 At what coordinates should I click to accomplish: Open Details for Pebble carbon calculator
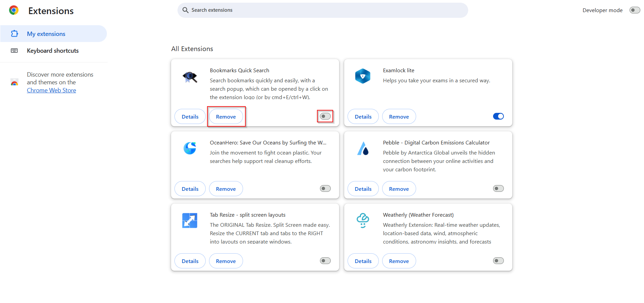[363, 189]
